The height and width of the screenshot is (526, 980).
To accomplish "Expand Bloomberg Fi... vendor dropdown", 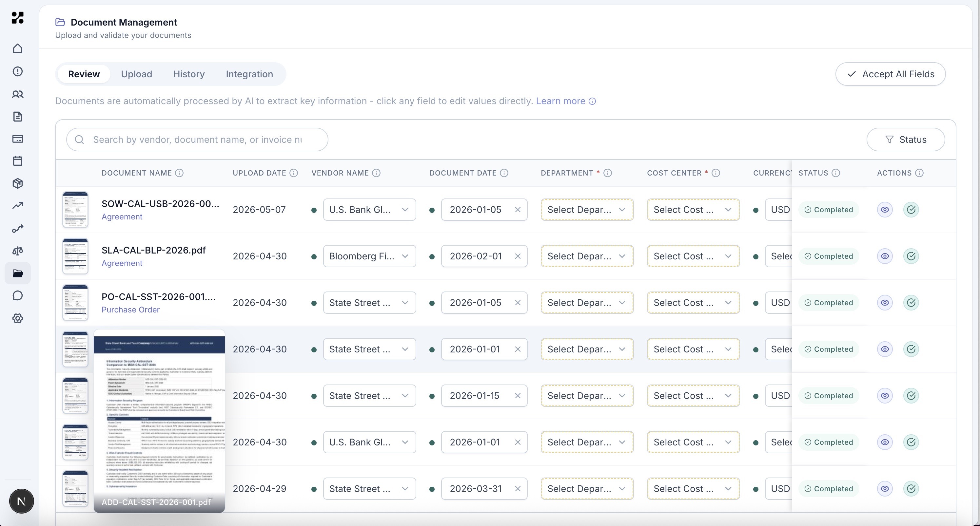I will [369, 256].
